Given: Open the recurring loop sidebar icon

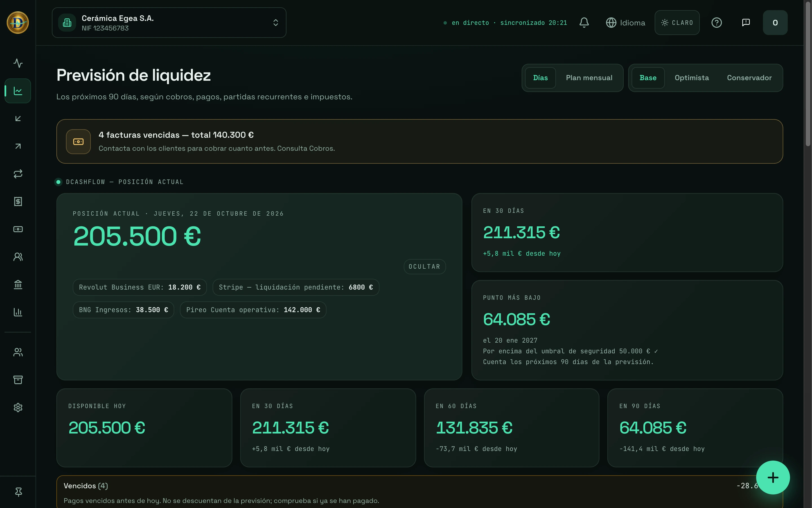Looking at the screenshot, I should pyautogui.click(x=18, y=174).
